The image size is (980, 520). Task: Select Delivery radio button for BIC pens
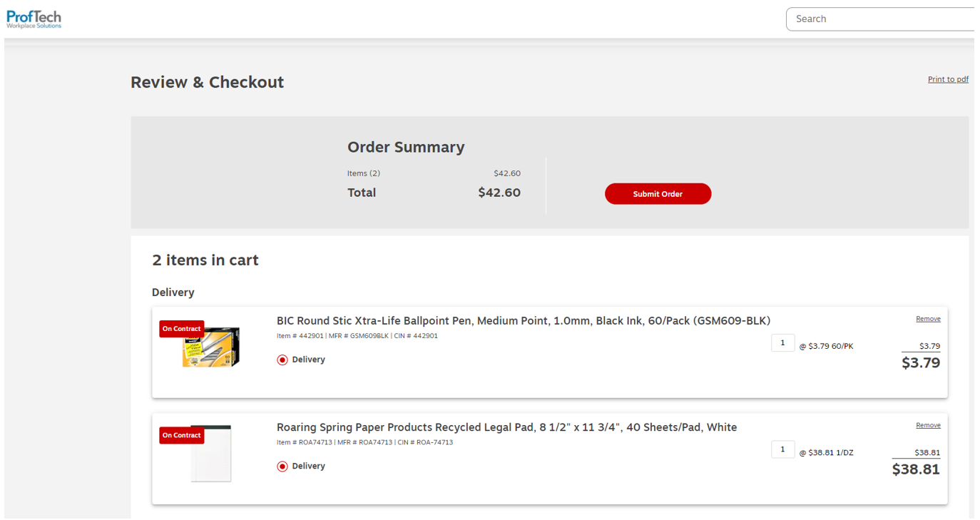pyautogui.click(x=282, y=360)
